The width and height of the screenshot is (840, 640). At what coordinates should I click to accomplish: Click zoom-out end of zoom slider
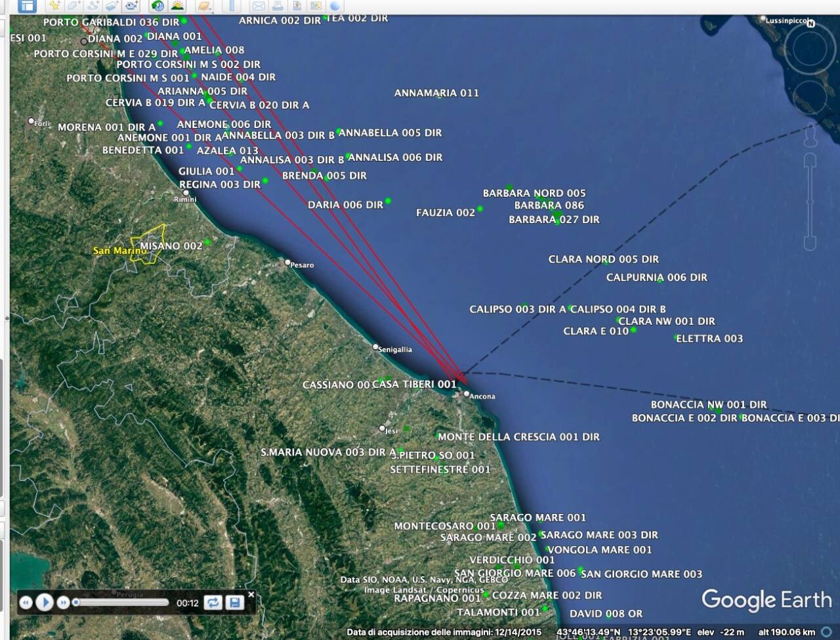click(810, 244)
